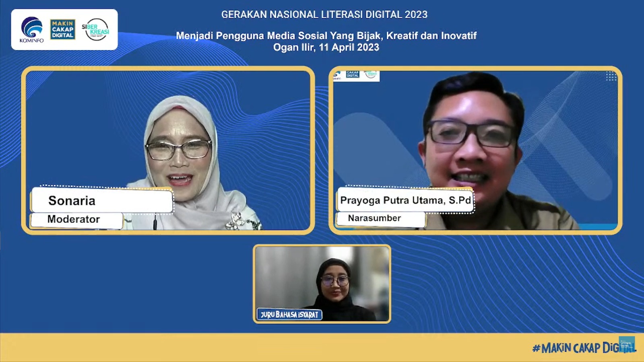Click the 'Moderator' role label
644x362 pixels.
[x=76, y=220]
